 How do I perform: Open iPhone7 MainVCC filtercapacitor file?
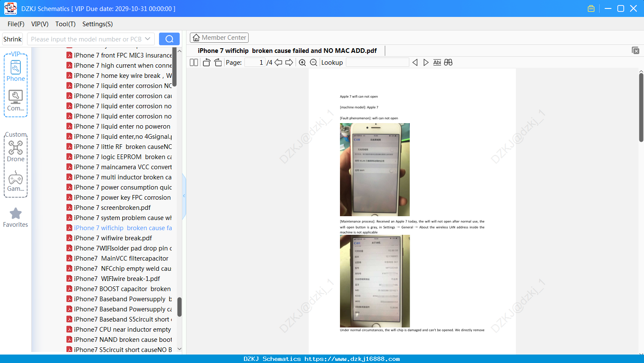tap(118, 258)
